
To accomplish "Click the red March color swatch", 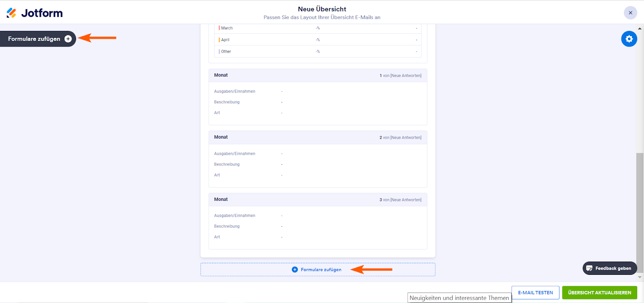I will tap(219, 28).
